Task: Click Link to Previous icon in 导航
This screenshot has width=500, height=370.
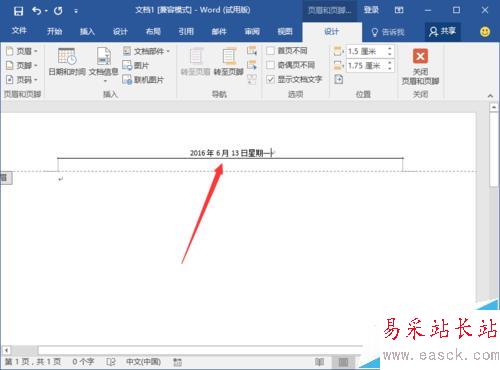Action: (x=252, y=79)
